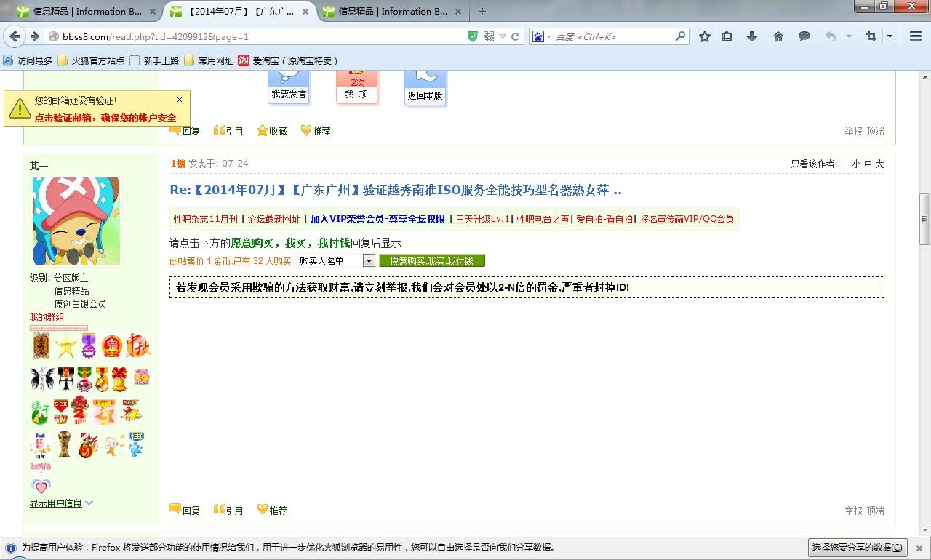Set post font size to 大
Image resolution: width=931 pixels, height=560 pixels.
click(879, 164)
